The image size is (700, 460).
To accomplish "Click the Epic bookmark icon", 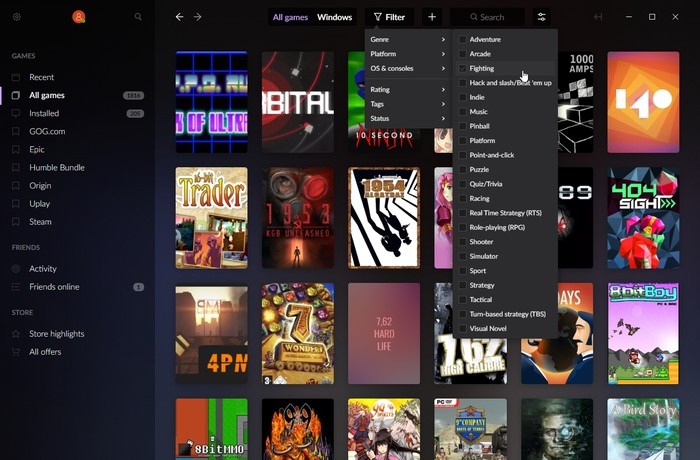I will 16,150.
